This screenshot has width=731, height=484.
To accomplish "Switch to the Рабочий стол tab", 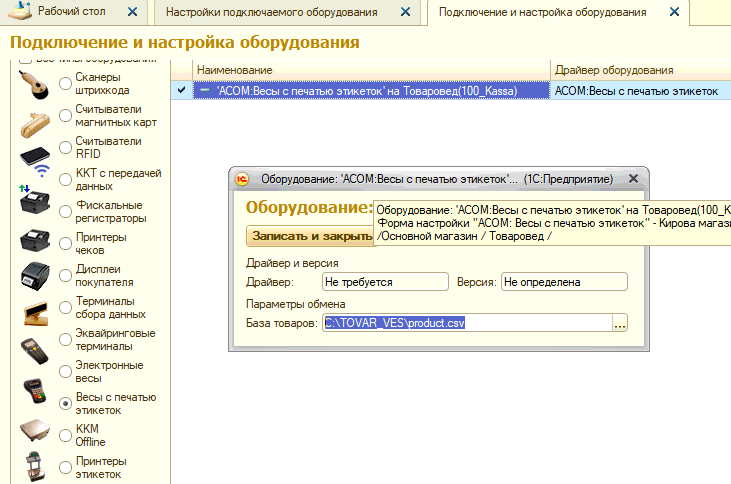I will tap(71, 11).
